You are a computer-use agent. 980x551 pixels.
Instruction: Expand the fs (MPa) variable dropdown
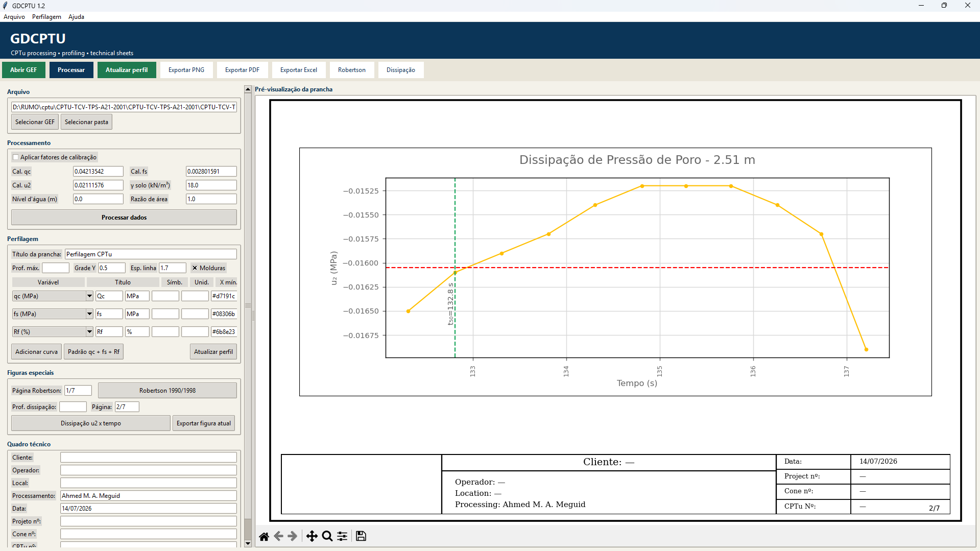89,314
